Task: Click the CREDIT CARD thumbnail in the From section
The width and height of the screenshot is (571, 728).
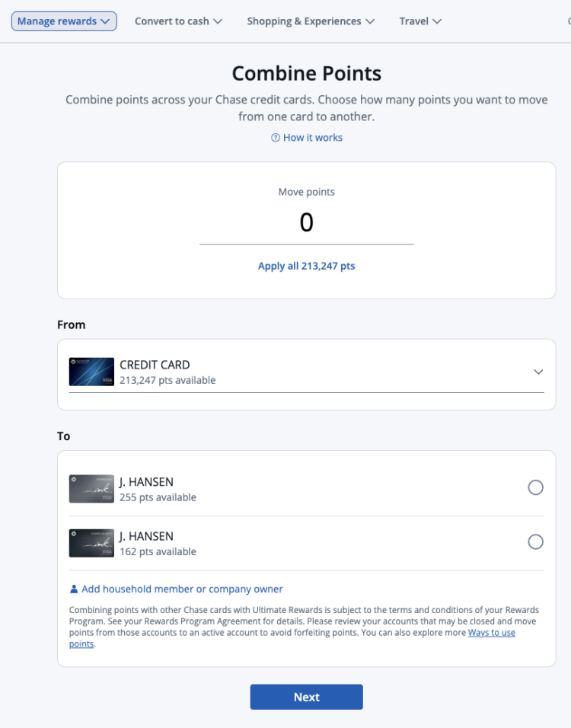Action: (x=91, y=372)
